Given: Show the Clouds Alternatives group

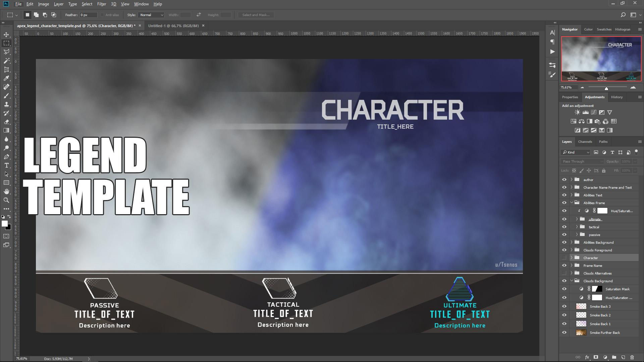Looking at the screenshot, I should [564, 273].
